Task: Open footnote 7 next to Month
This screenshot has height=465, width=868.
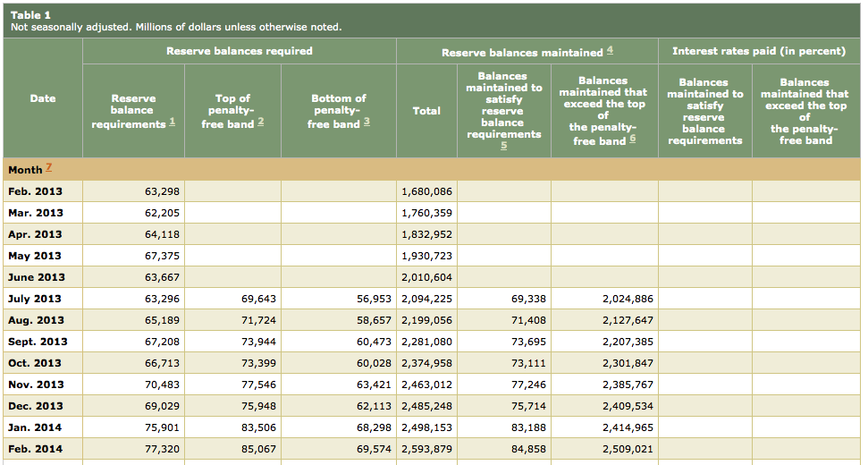Action: click(x=48, y=168)
